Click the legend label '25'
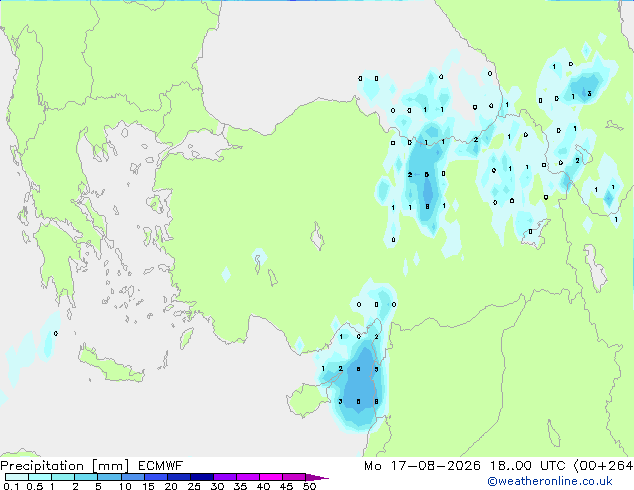 pyautogui.click(x=194, y=486)
